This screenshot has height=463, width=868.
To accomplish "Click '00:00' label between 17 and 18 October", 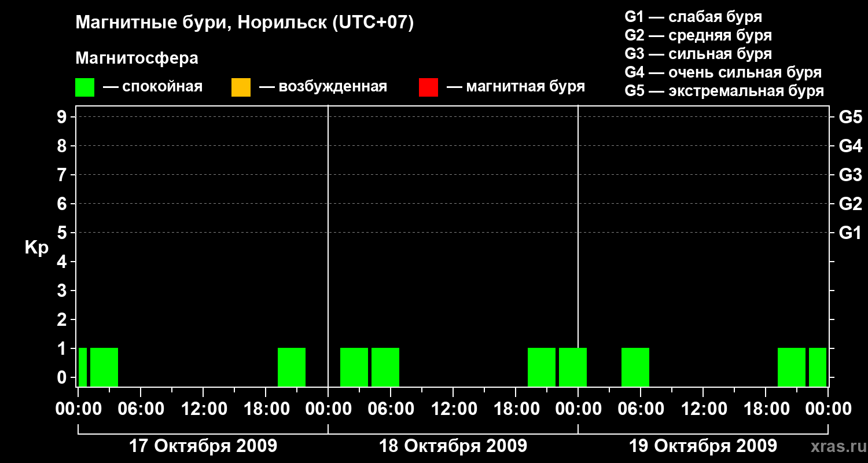I will (x=328, y=409).
